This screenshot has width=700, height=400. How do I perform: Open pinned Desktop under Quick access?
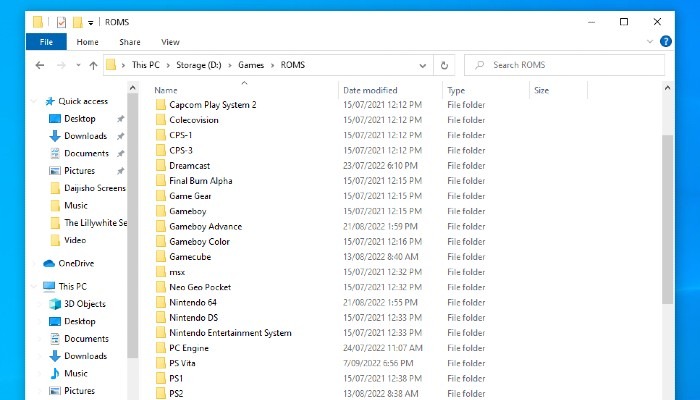(79, 119)
